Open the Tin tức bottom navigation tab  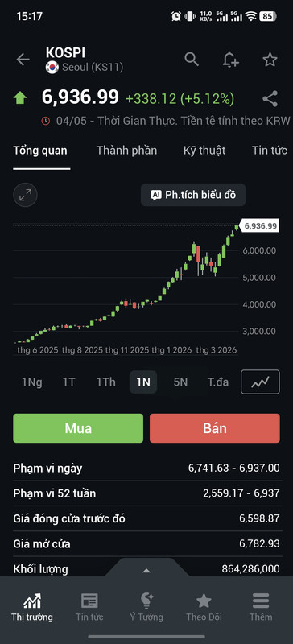pyautogui.click(x=89, y=606)
